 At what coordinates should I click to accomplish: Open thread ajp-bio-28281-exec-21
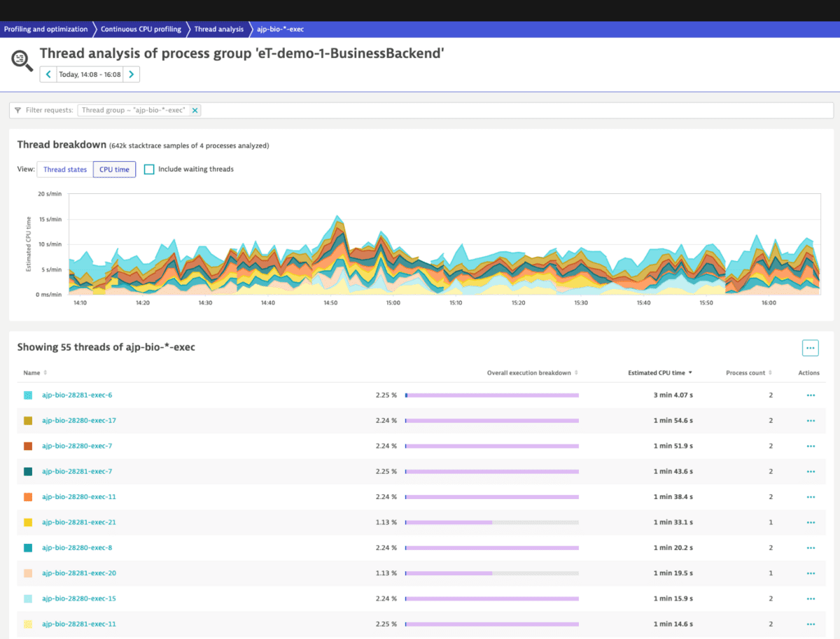click(77, 522)
